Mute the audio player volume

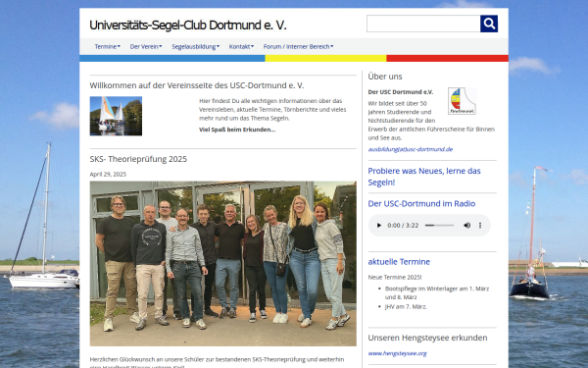466,226
